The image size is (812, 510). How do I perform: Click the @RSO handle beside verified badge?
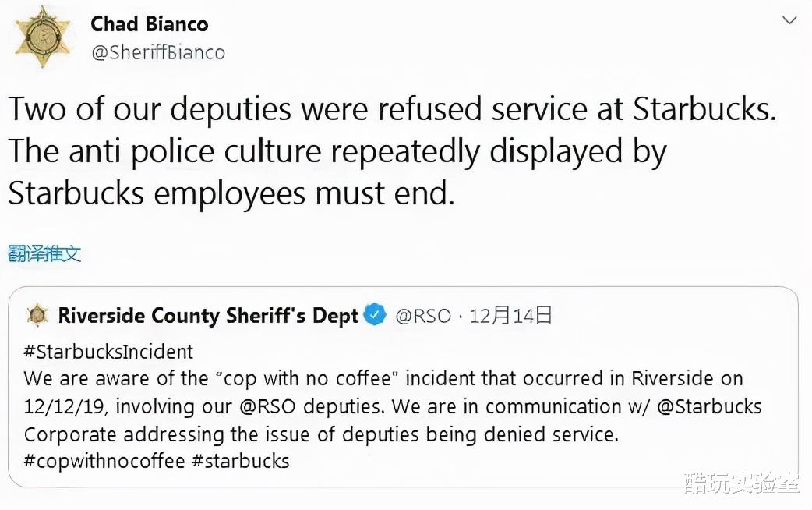point(423,316)
